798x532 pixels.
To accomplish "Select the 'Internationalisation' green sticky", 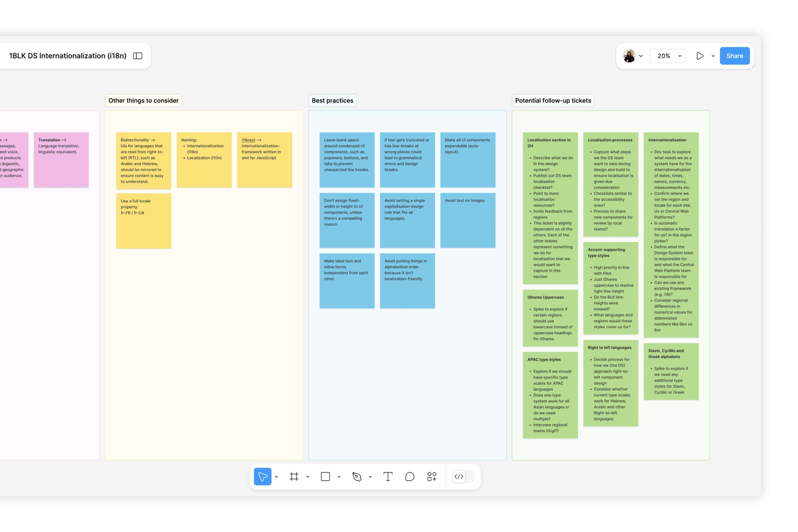I will click(671, 235).
